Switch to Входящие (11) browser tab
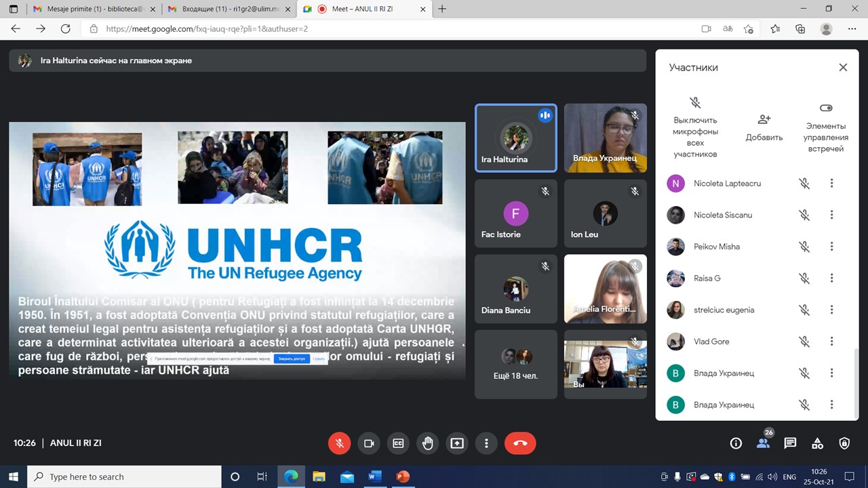This screenshot has width=868, height=488. pos(229,9)
